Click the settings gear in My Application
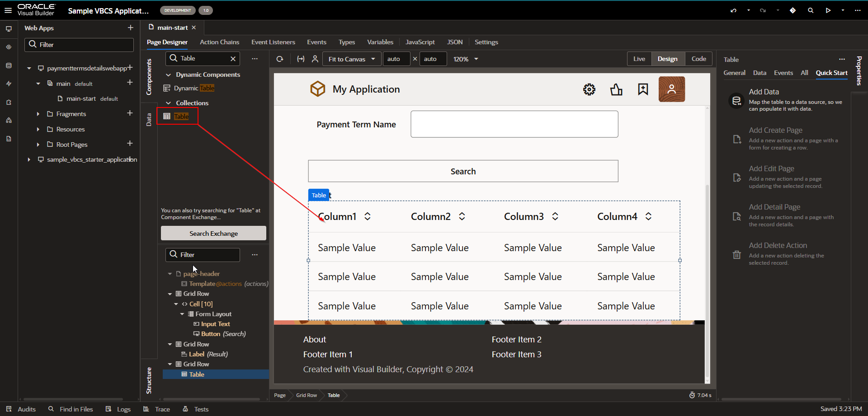The width and height of the screenshot is (868, 416). (589, 89)
